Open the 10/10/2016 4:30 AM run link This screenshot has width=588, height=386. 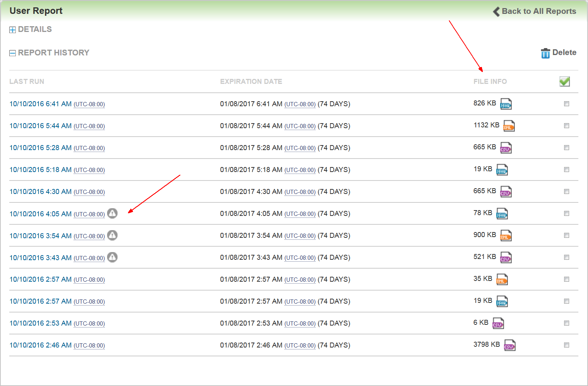[40, 192]
